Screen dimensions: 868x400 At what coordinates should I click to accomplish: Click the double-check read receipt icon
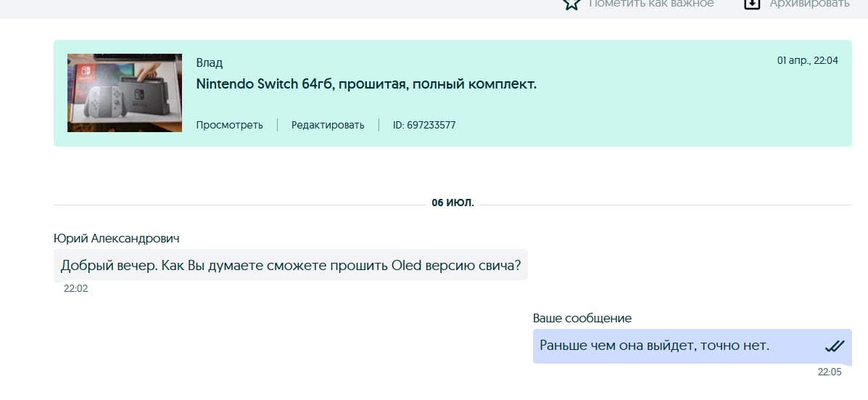click(834, 346)
